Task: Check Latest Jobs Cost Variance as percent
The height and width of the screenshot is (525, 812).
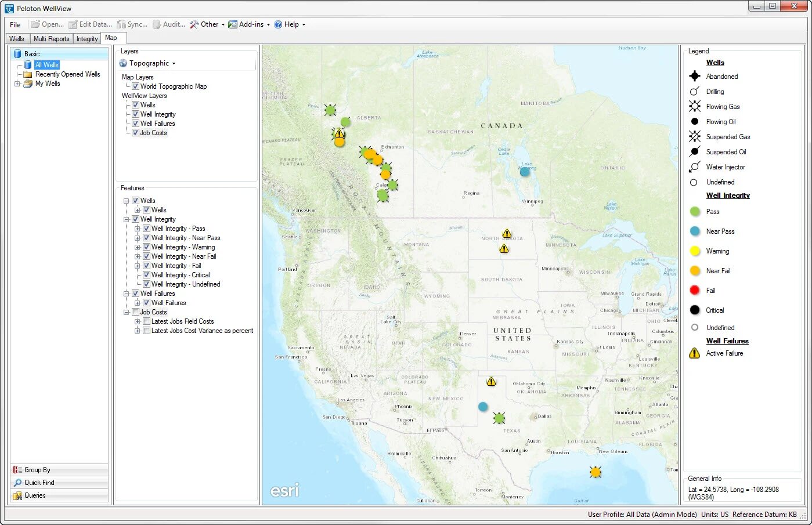Action: click(146, 331)
